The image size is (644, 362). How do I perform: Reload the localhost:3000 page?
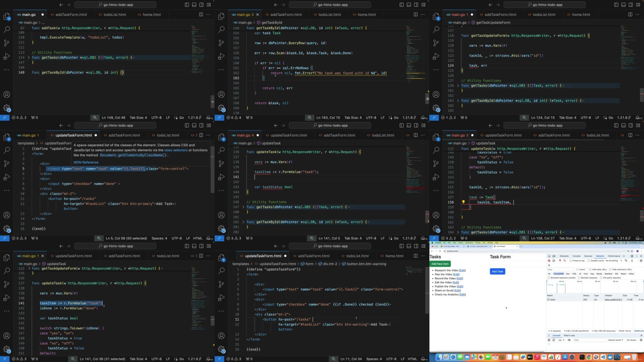(440, 251)
